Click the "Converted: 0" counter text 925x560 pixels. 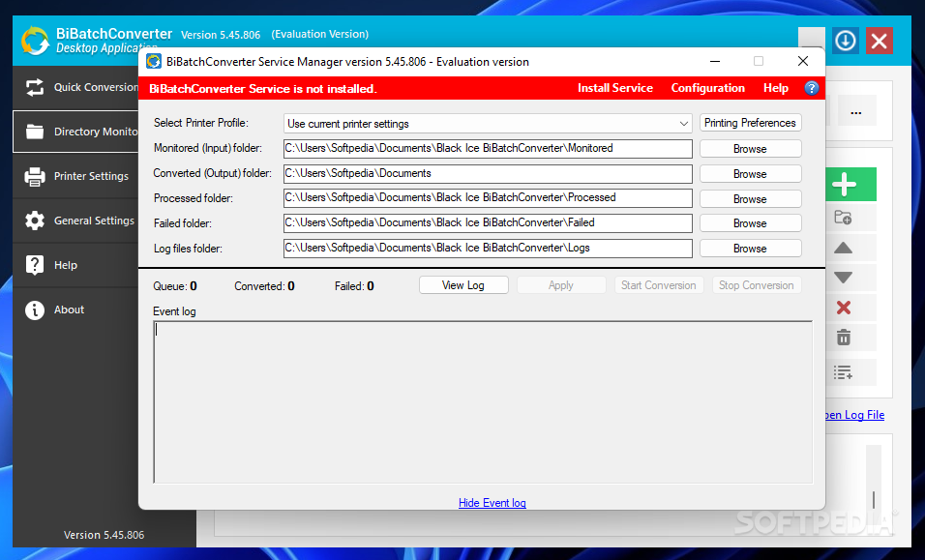(264, 286)
